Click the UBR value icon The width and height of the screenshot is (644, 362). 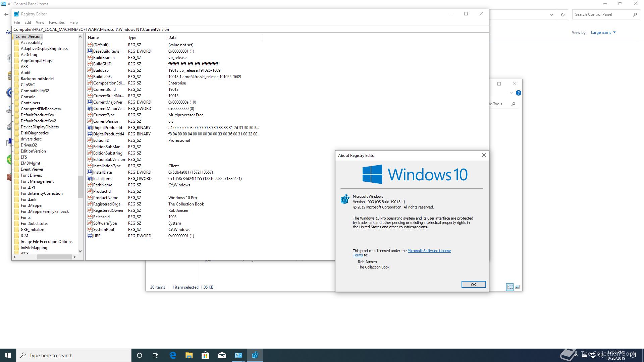(x=90, y=236)
